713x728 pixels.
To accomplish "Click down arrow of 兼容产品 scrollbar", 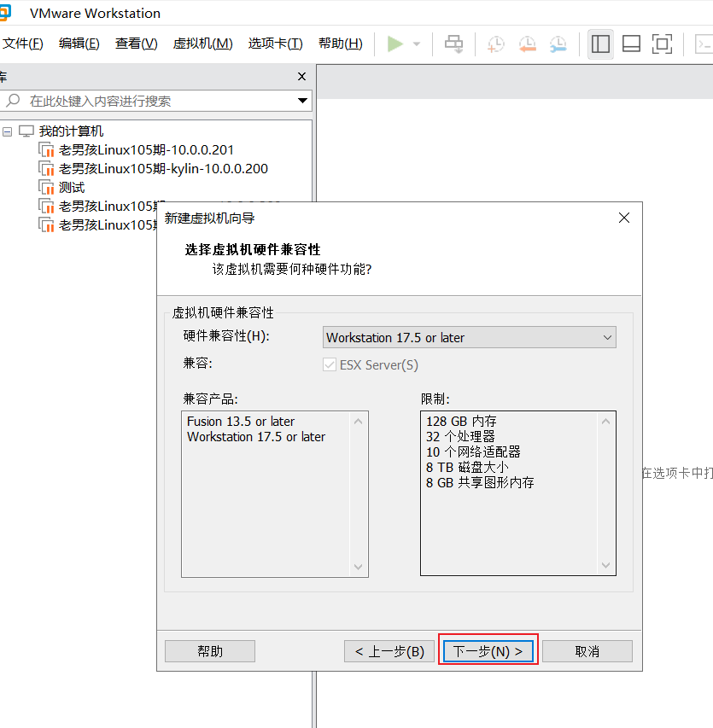I will [358, 567].
